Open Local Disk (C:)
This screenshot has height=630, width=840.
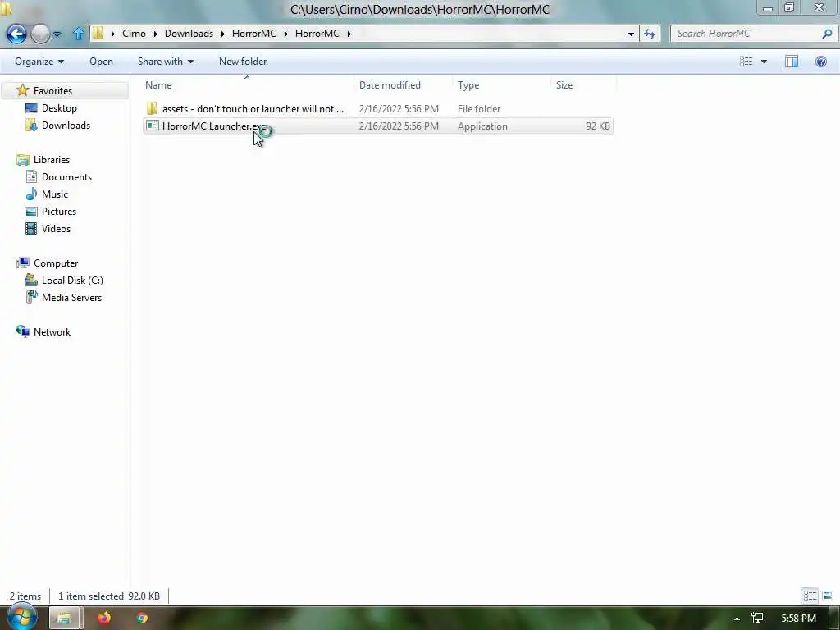click(x=72, y=281)
